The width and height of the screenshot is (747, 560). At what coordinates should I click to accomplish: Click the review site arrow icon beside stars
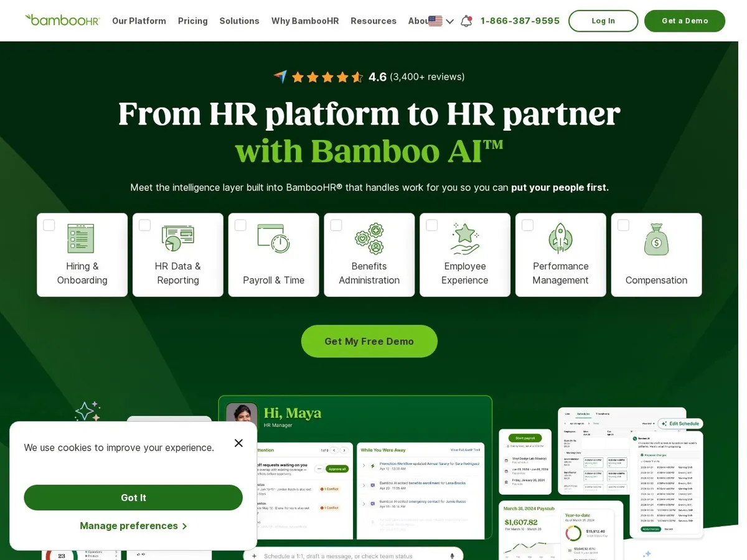280,77
